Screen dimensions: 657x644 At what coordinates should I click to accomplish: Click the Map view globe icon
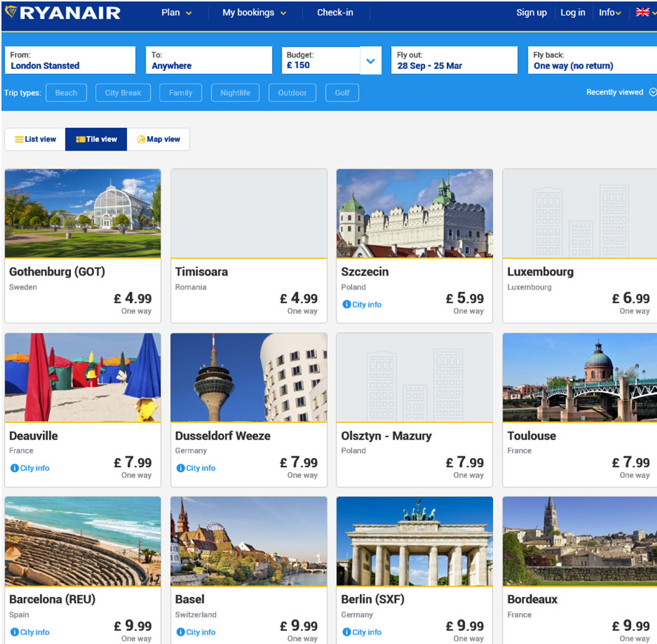(141, 140)
